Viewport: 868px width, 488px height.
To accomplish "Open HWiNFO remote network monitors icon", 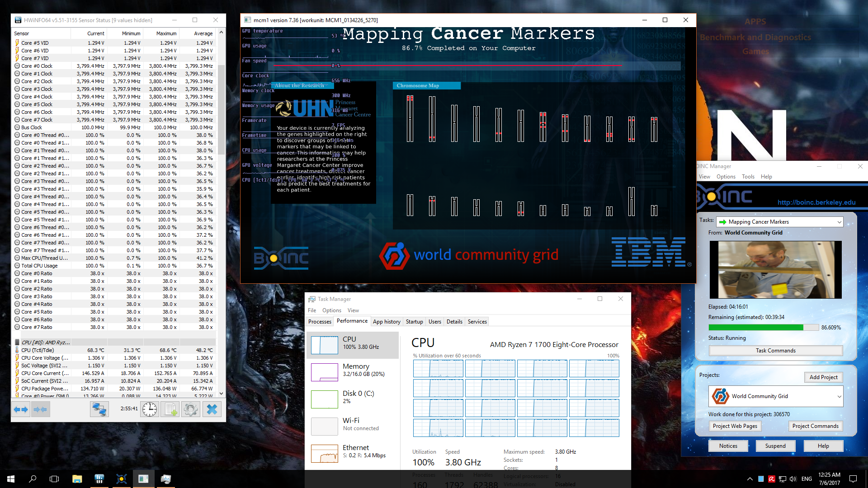I will [99, 409].
